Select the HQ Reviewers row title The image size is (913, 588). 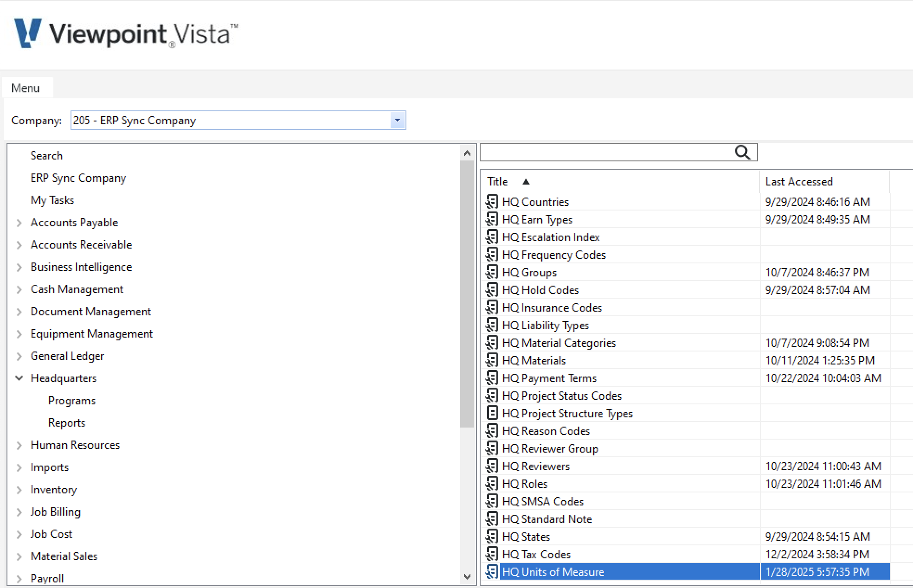pos(536,466)
